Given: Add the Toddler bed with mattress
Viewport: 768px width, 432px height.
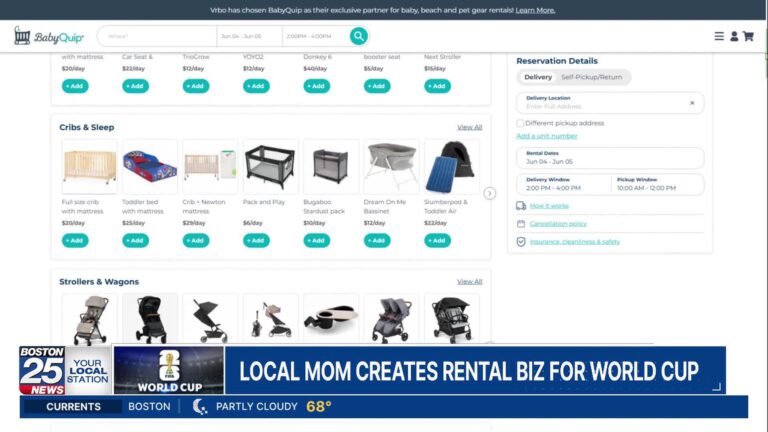Looking at the screenshot, I should tap(135, 240).
